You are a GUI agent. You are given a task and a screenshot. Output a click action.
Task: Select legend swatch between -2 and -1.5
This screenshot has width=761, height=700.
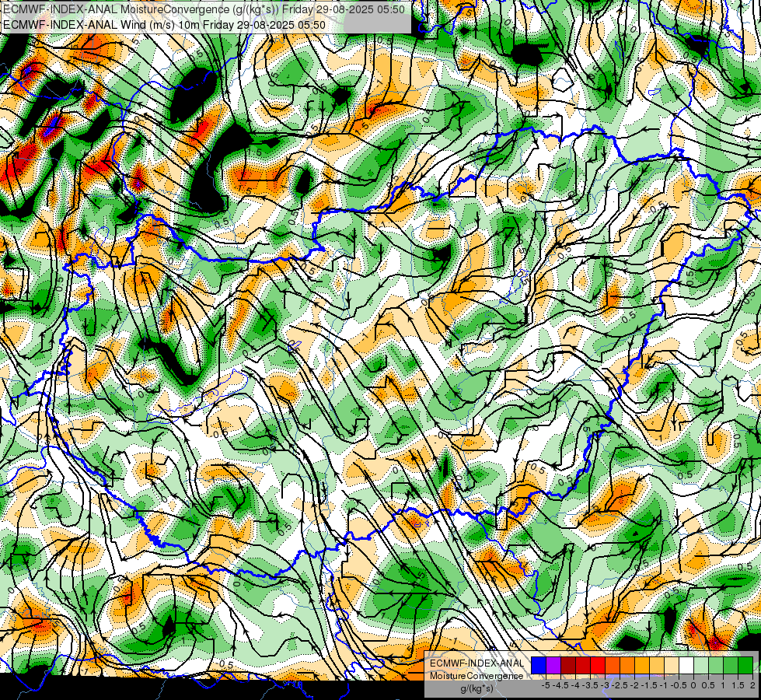pyautogui.click(x=642, y=666)
